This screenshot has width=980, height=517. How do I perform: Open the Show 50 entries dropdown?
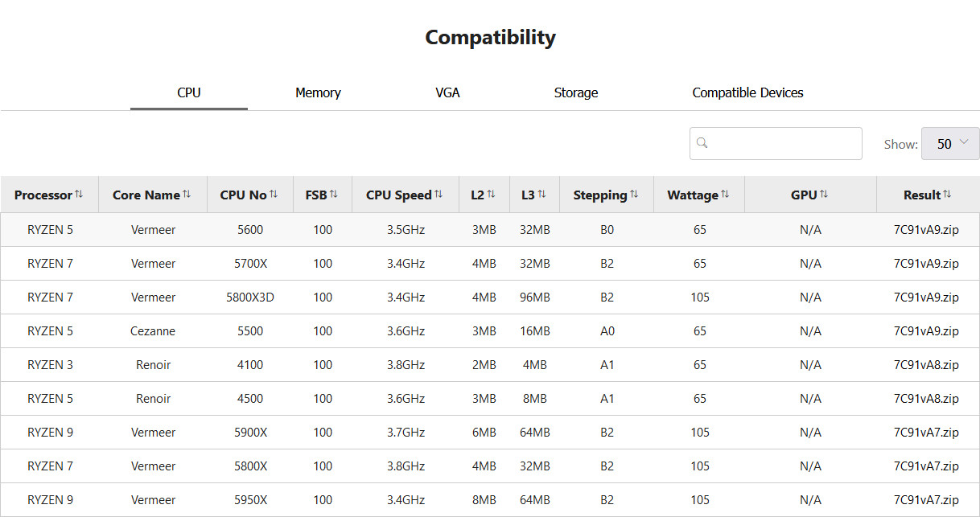tap(950, 144)
